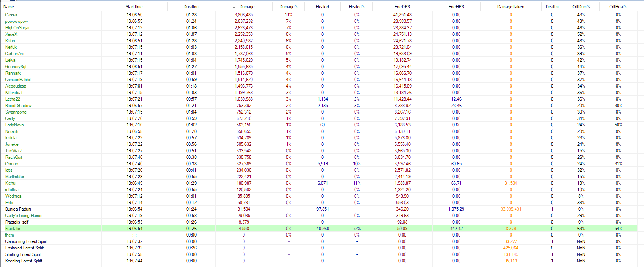Sort by the Healed column header
Viewport: 644px width, 267px height.
click(x=322, y=7)
